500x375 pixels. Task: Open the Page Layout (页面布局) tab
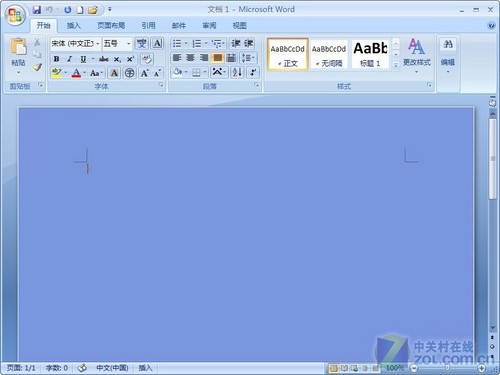(x=111, y=25)
